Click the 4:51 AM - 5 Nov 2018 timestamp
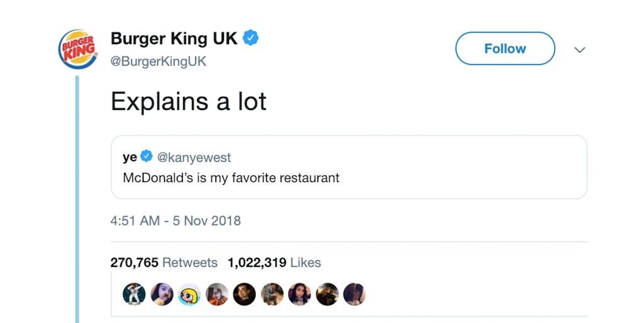 click(x=176, y=221)
